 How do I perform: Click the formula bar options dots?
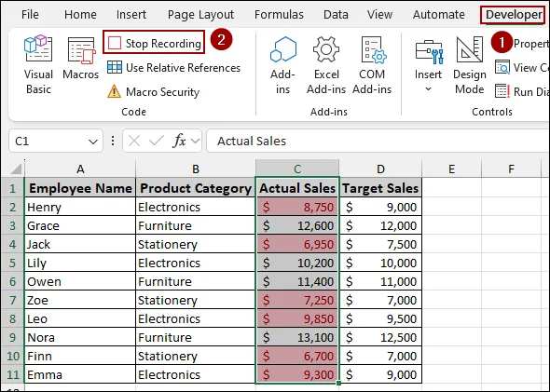(x=113, y=141)
